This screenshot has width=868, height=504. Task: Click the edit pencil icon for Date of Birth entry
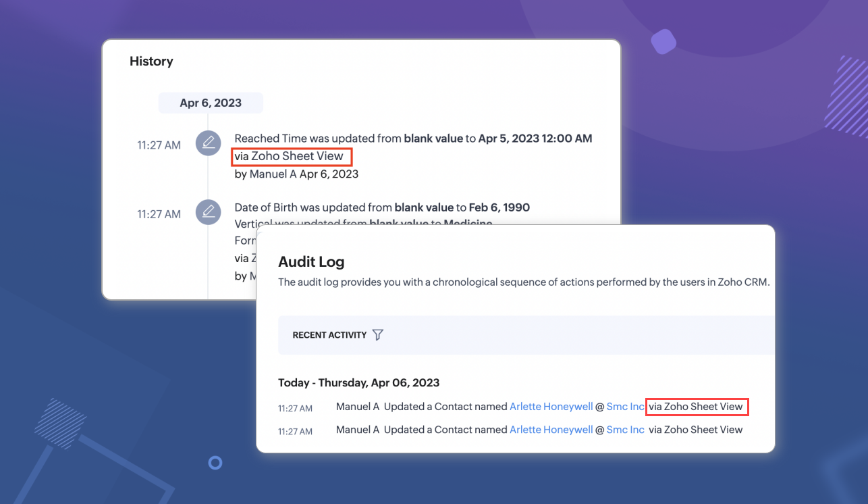point(209,211)
